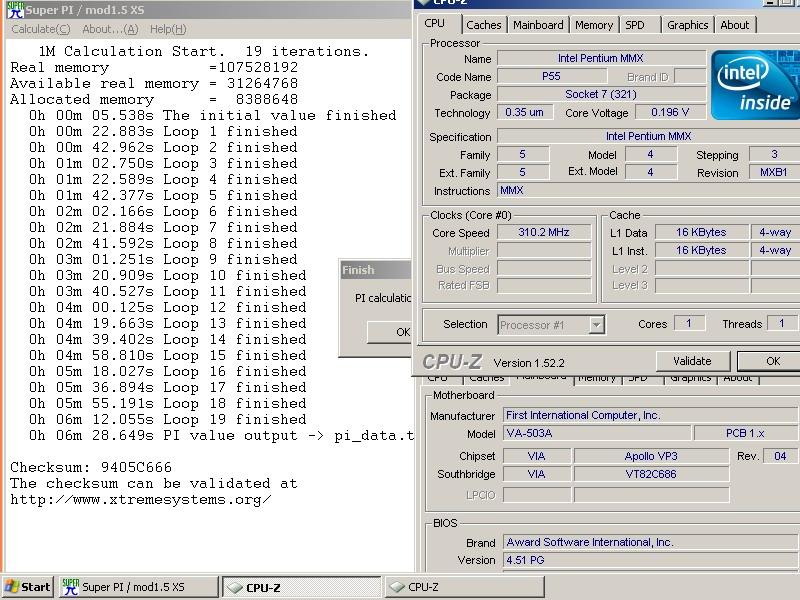800x600 pixels.
Task: Click the Manufacturer field First International Computer
Action: click(652, 415)
